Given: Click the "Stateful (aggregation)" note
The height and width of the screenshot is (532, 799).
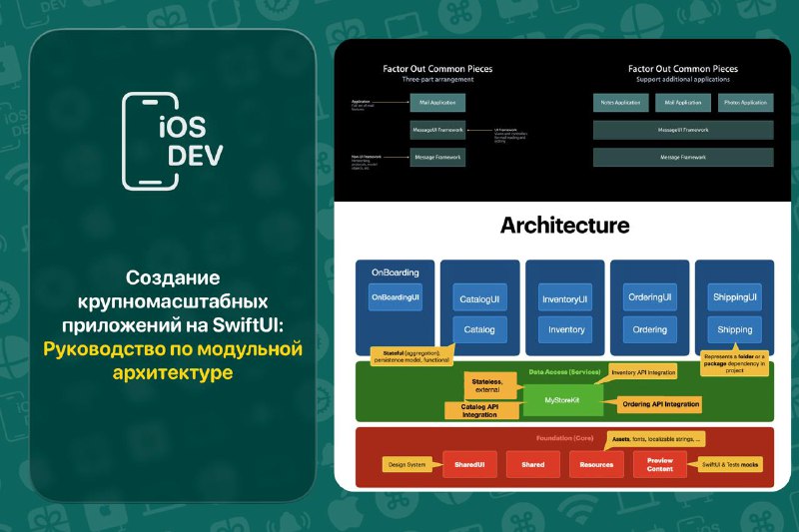Looking at the screenshot, I should coord(411,356).
